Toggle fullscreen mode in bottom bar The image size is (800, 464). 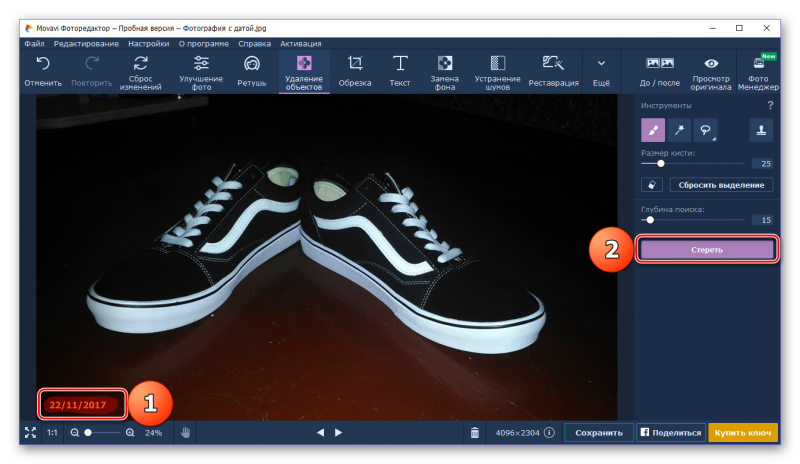pos(29,433)
